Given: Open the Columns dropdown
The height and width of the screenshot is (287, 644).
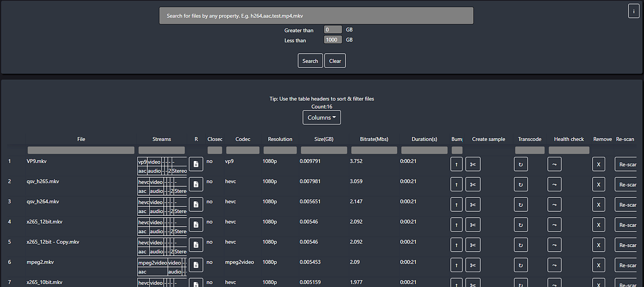Looking at the screenshot, I should pyautogui.click(x=322, y=118).
